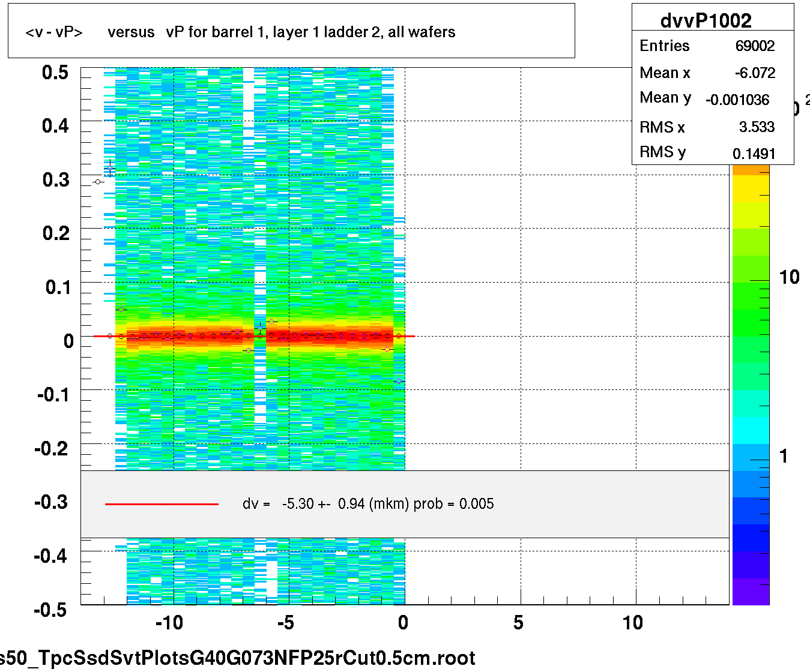The width and height of the screenshot is (810, 672).
Task: Click the cyan band of the color scale
Action: (x=751, y=431)
